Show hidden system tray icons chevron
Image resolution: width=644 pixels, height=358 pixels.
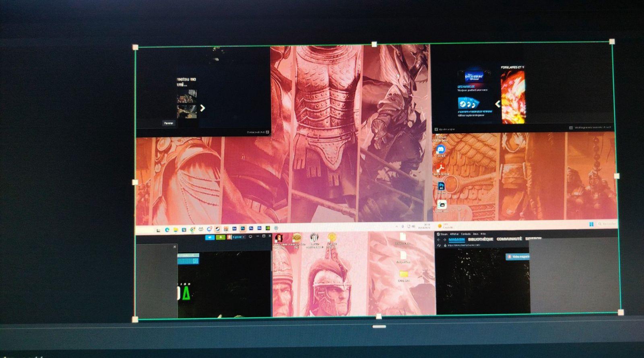pos(397,227)
